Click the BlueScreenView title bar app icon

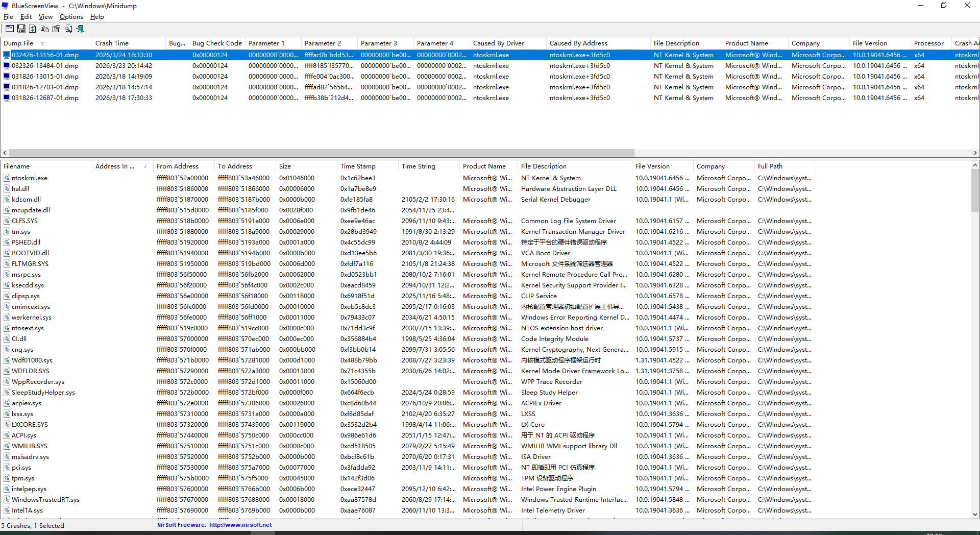pyautogui.click(x=5, y=6)
